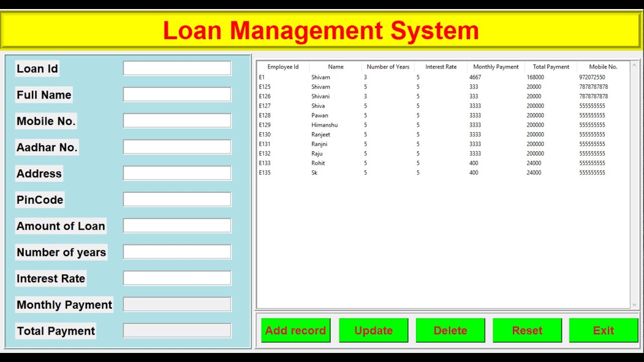Focus the Loan Id input field

pyautogui.click(x=177, y=68)
